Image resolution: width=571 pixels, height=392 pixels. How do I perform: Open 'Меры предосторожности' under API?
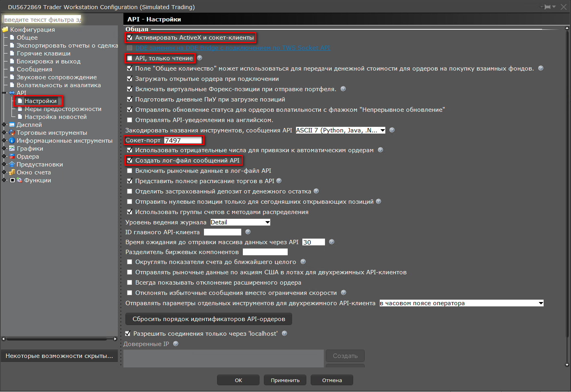point(63,109)
